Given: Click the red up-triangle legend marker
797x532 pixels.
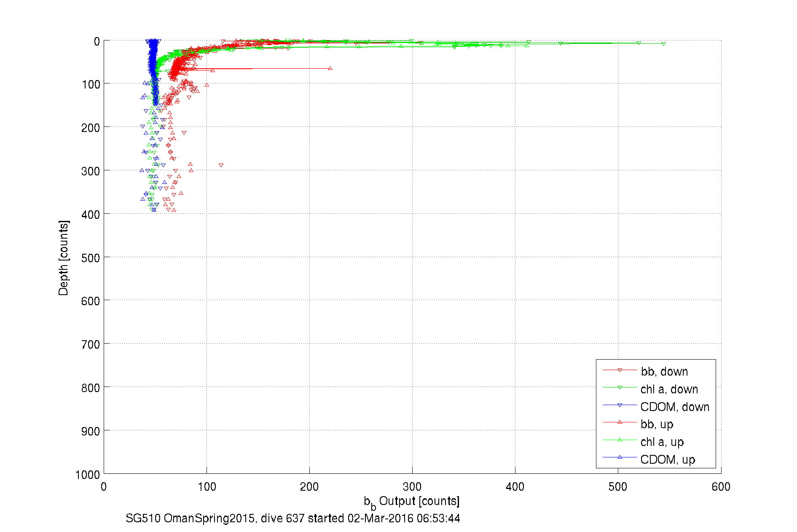Looking at the screenshot, I should click(620, 422).
